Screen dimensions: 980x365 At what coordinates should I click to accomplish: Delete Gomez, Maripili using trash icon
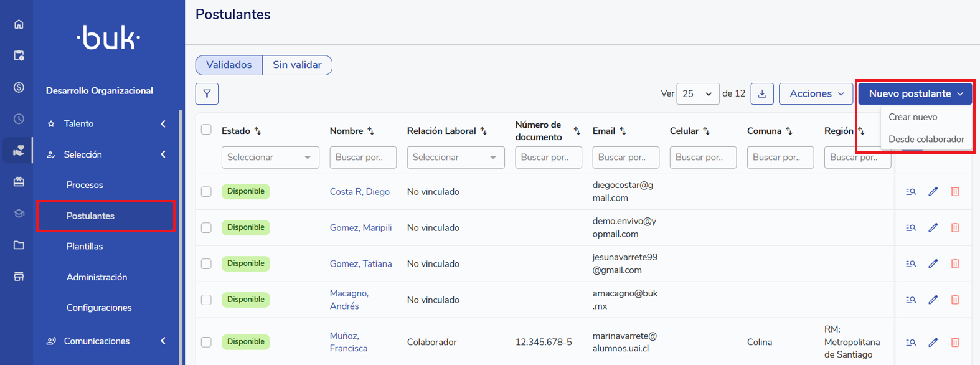pos(954,228)
